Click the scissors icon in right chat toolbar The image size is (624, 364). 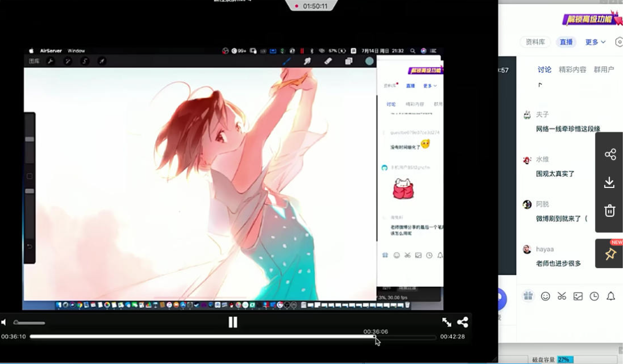[x=561, y=296]
